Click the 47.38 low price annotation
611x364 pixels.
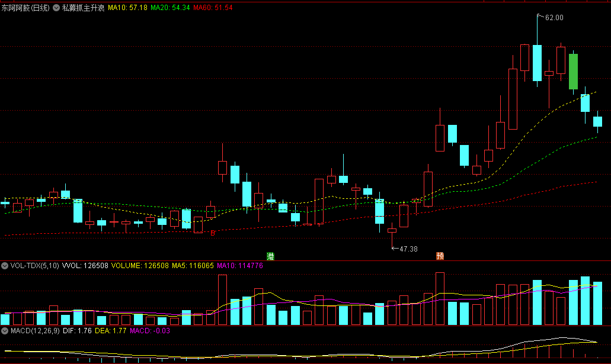point(408,249)
